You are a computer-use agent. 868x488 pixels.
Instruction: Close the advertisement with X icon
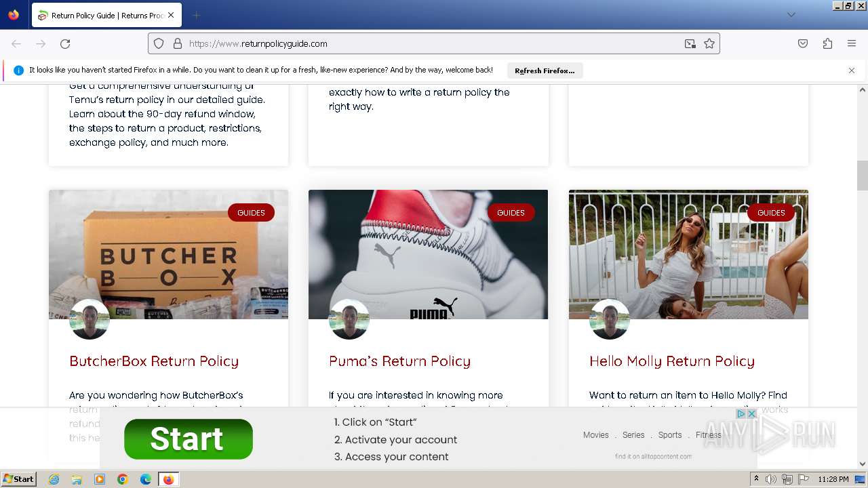751,413
